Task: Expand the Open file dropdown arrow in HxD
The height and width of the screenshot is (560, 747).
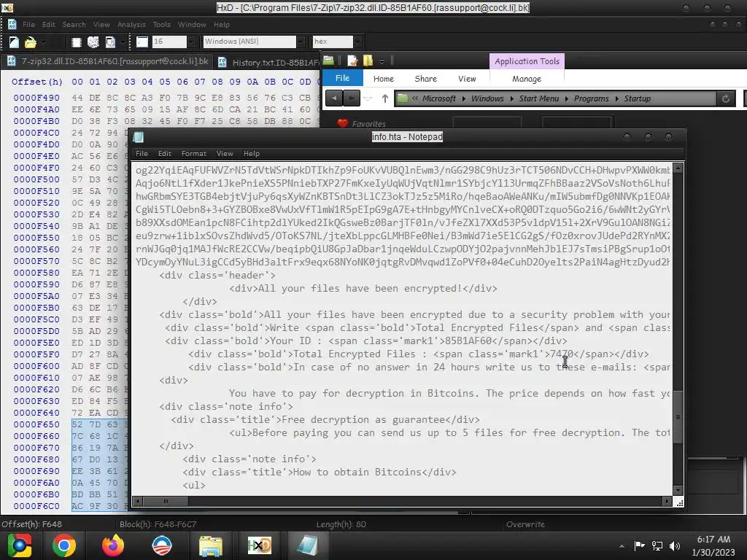Action: click(x=43, y=42)
